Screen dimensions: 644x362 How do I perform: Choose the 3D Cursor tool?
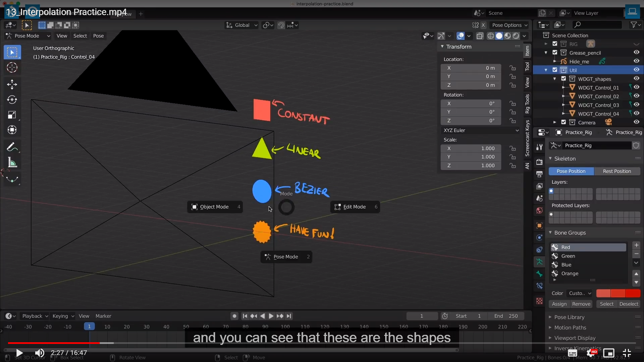pyautogui.click(x=12, y=68)
